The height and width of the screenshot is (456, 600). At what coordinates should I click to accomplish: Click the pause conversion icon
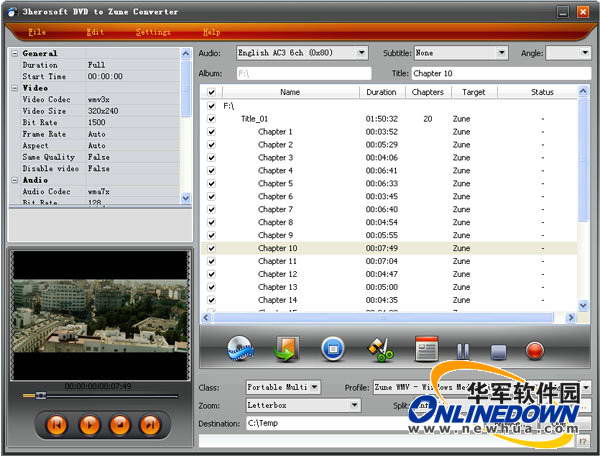[463, 351]
